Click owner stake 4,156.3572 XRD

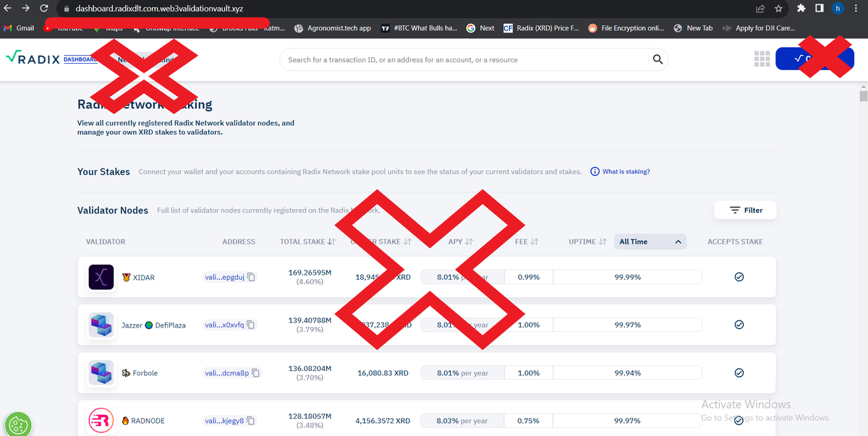click(x=383, y=421)
